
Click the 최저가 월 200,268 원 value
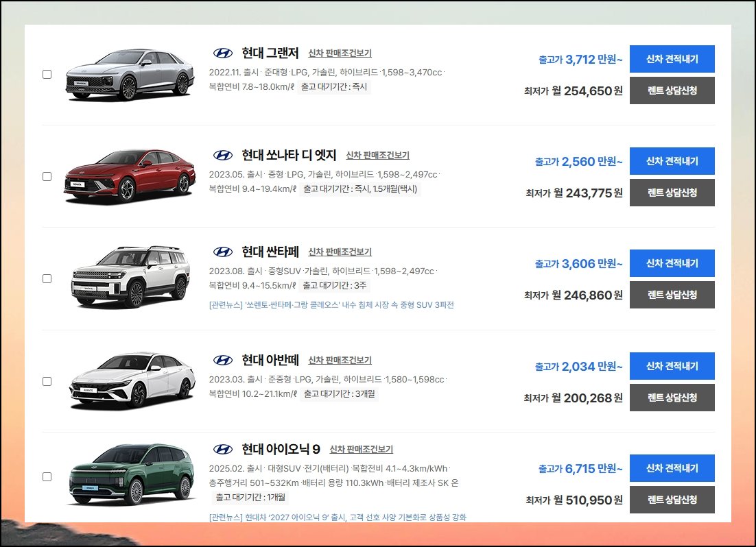(574, 398)
